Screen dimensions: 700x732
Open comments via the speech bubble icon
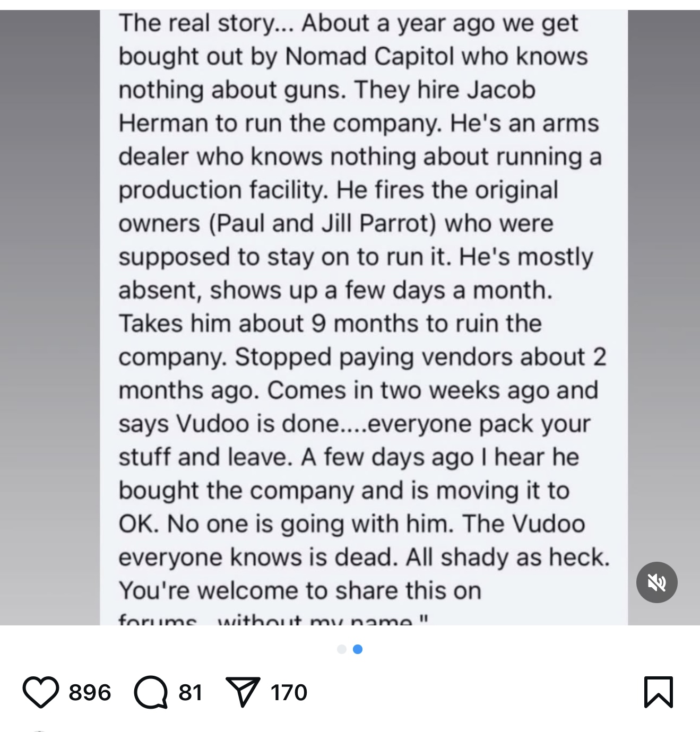[151, 692]
